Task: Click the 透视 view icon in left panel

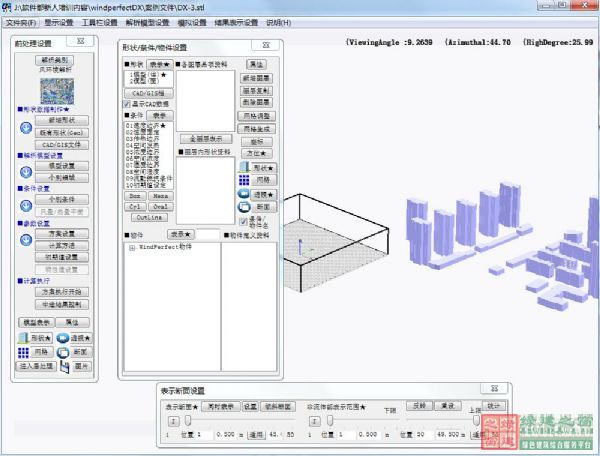Action: [x=63, y=339]
